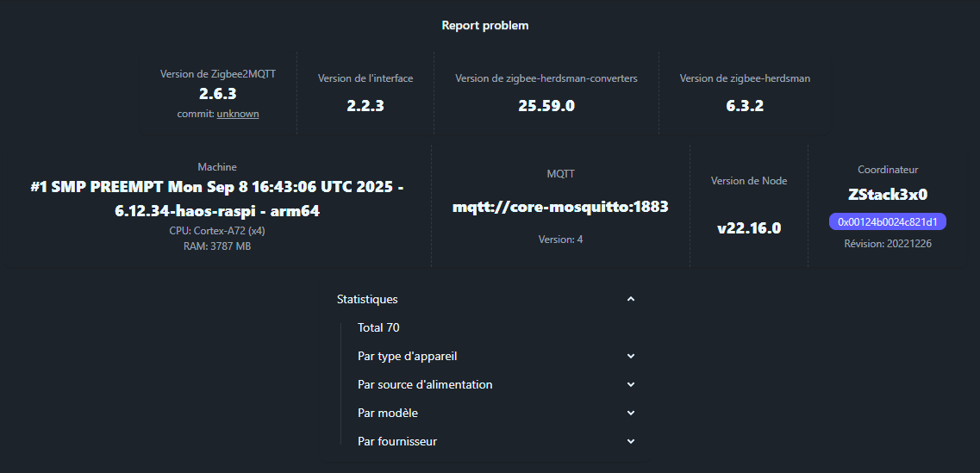Click chevron beside Par type d'appareil
This screenshot has width=980, height=473.
(631, 356)
